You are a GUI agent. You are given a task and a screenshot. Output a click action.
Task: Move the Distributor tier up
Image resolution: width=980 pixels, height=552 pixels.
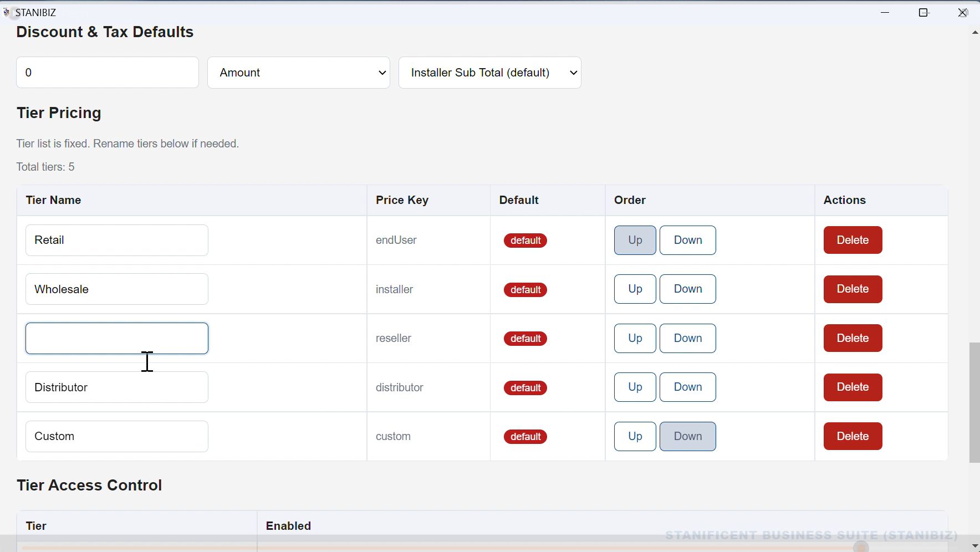tap(634, 387)
